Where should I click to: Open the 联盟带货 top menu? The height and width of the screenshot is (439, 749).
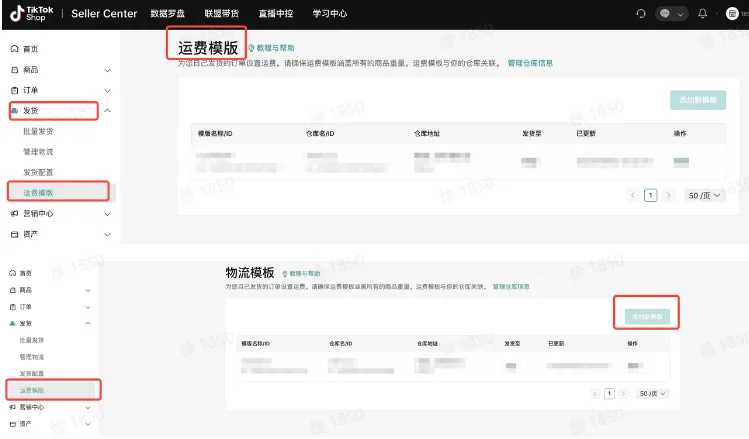pyautogui.click(x=222, y=14)
